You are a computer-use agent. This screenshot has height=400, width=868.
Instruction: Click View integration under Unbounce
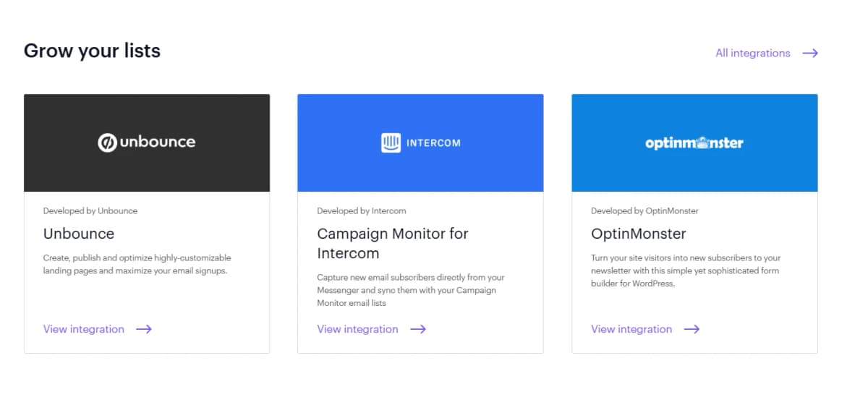84,329
